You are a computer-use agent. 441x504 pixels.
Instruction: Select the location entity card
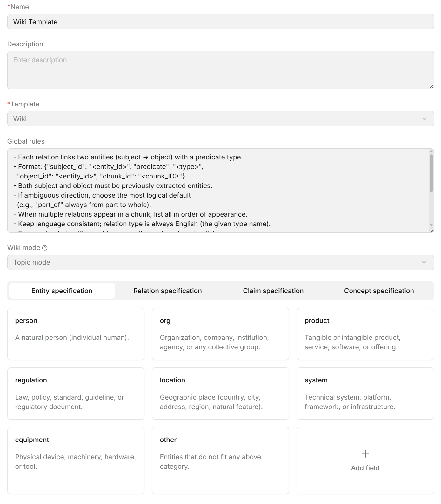[x=220, y=393]
